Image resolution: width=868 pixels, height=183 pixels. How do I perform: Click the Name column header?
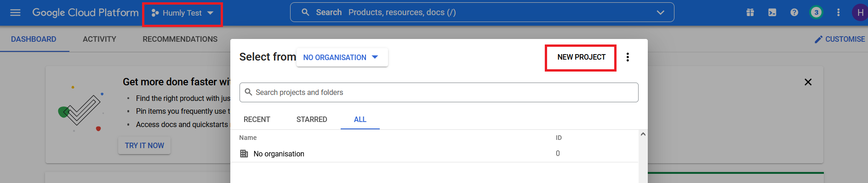[248, 138]
